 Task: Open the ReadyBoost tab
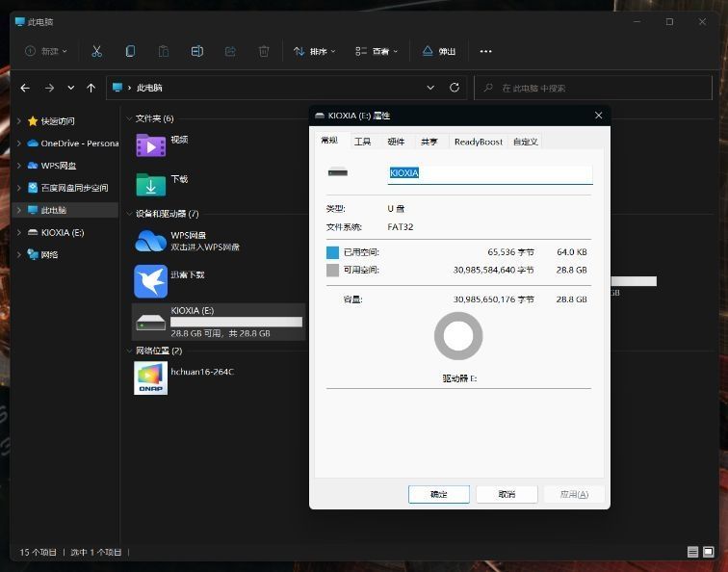pos(478,142)
